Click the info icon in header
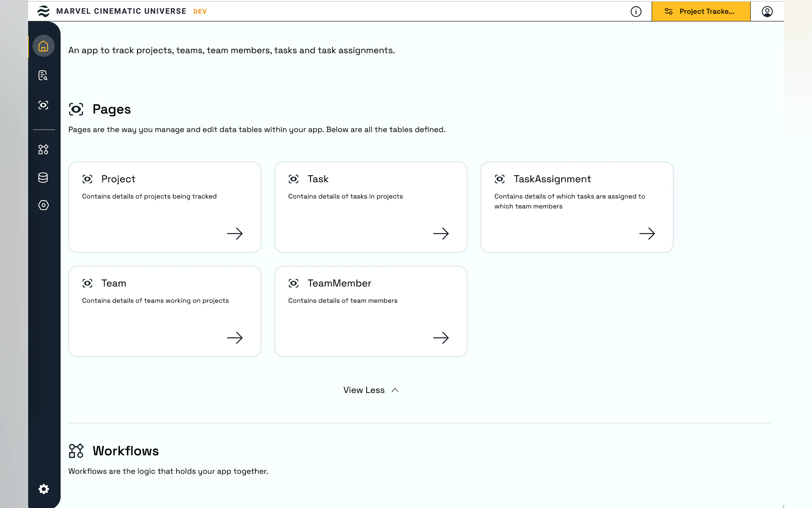This screenshot has width=812, height=508. click(x=636, y=12)
